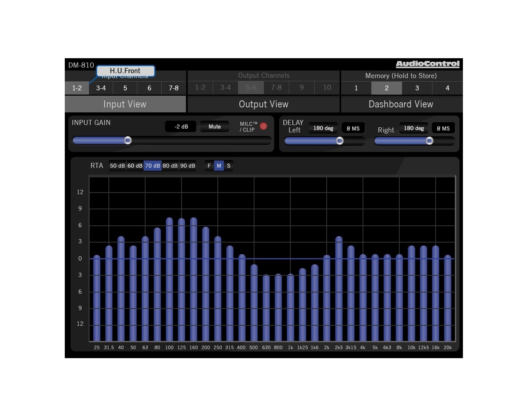The width and height of the screenshot is (532, 414).
Task: Click the -2 dB input gain value
Action: click(181, 127)
